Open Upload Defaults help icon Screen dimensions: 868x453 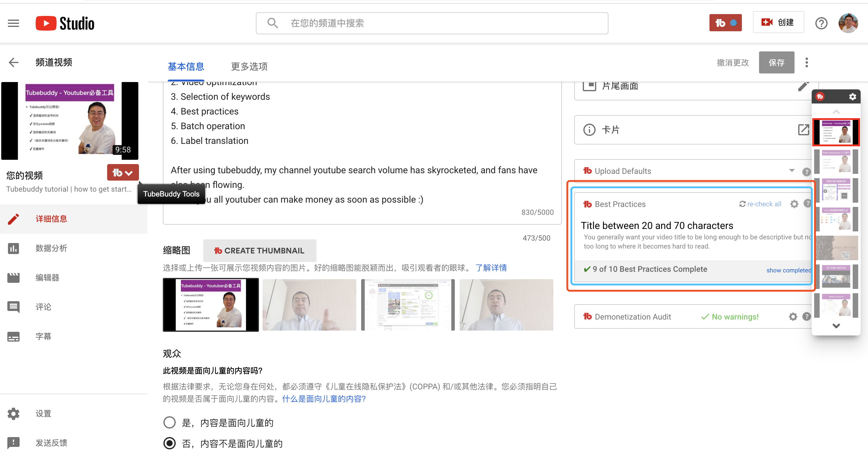pyautogui.click(x=806, y=172)
